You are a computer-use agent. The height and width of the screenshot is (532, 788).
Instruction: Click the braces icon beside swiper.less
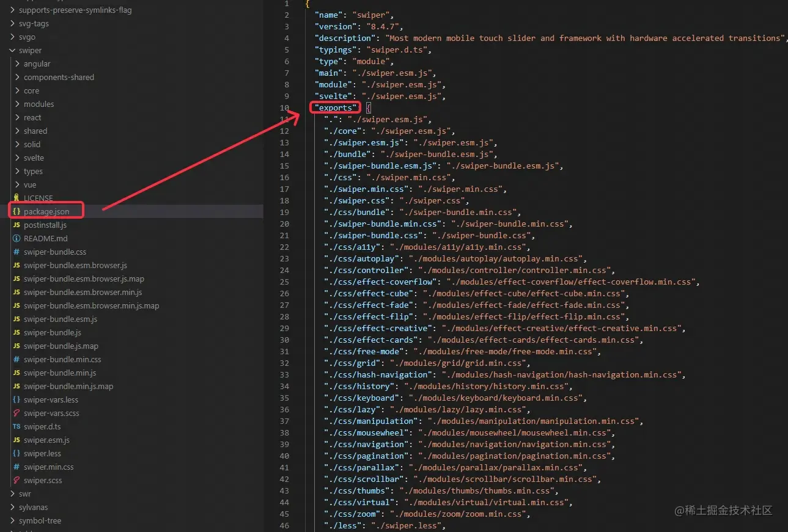(x=17, y=453)
